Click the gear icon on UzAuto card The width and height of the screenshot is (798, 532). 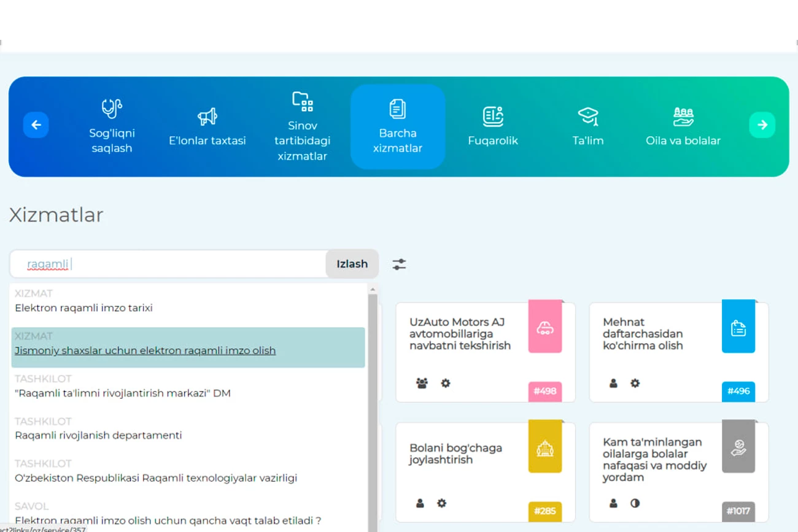(446, 384)
